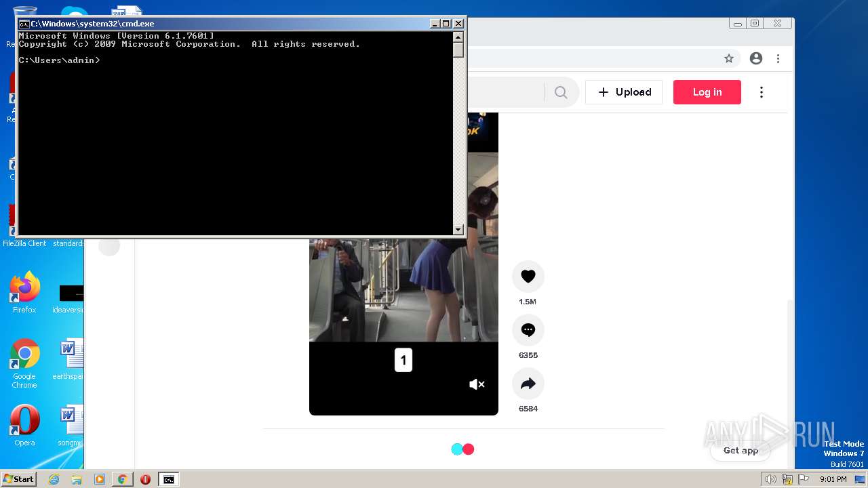Share the video with the arrow icon
Viewport: 868px width, 488px height.
(x=528, y=384)
